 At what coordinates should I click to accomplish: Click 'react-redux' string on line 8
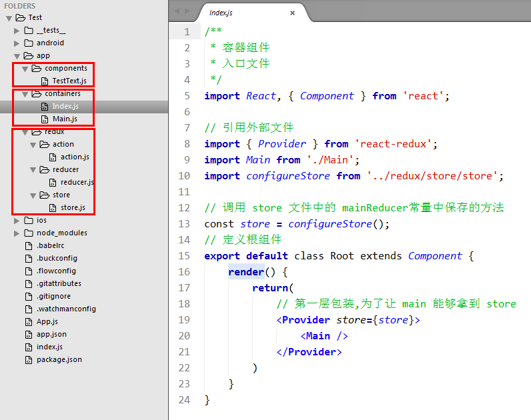pos(393,144)
